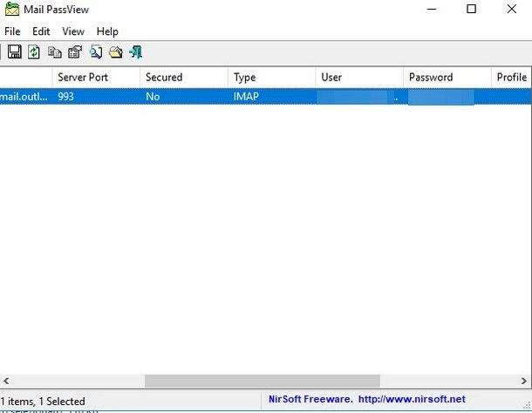The height and width of the screenshot is (413, 532).
Task: Select the mail.outl... server cell
Action: [x=24, y=97]
